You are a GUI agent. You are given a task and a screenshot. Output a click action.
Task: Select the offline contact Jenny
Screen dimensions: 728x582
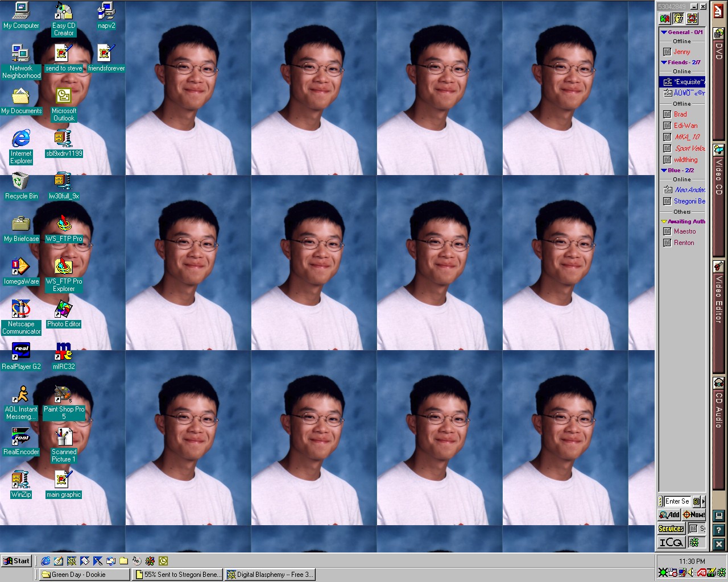[x=682, y=52]
